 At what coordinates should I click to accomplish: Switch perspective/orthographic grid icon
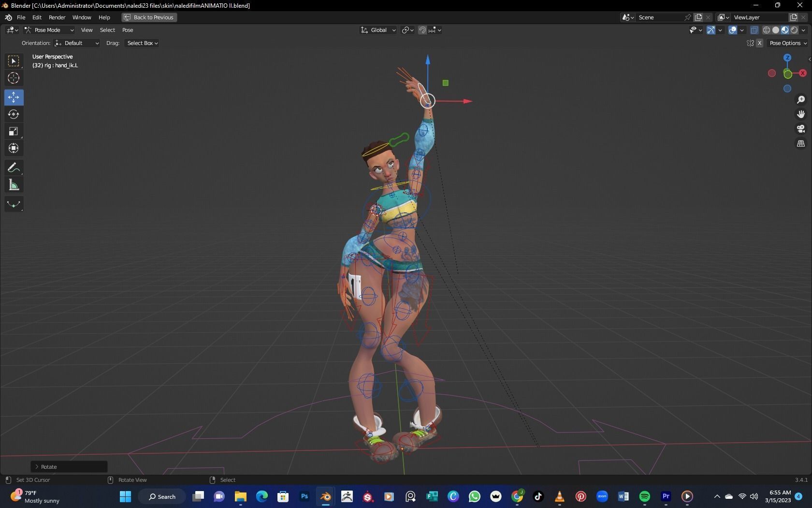pos(801,144)
